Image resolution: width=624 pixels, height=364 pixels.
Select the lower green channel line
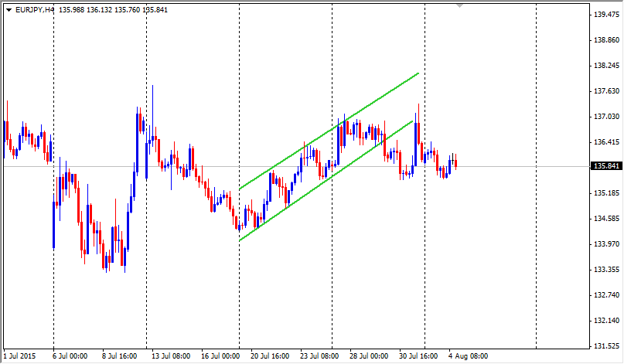326,181
